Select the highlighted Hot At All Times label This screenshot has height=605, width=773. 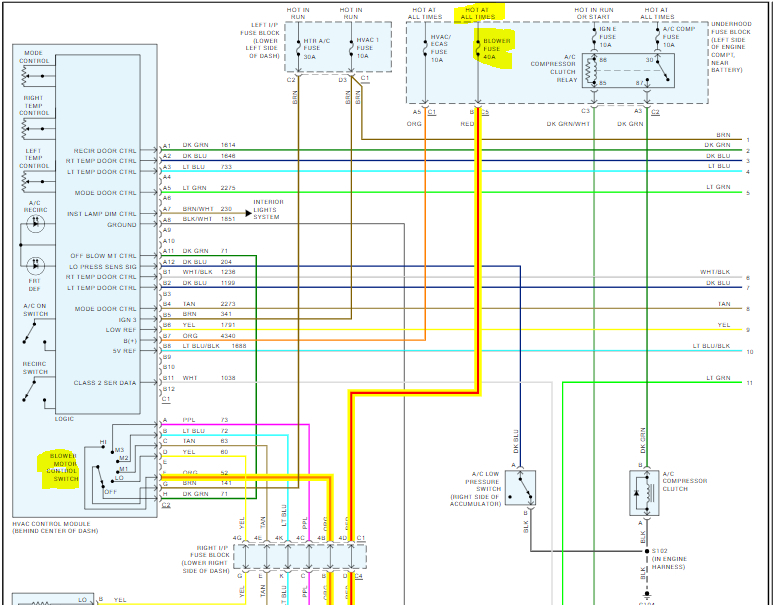point(479,13)
